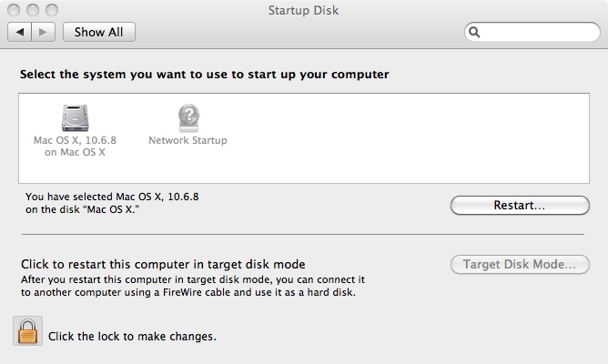Focus the search input field
Screen dimensions: 608x364
coord(537,32)
